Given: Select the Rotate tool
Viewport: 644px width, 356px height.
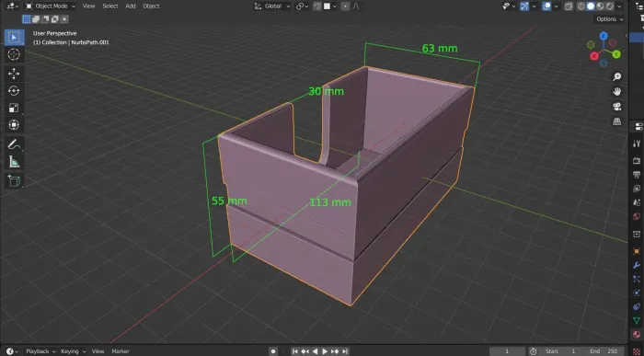Looking at the screenshot, I should tap(14, 91).
